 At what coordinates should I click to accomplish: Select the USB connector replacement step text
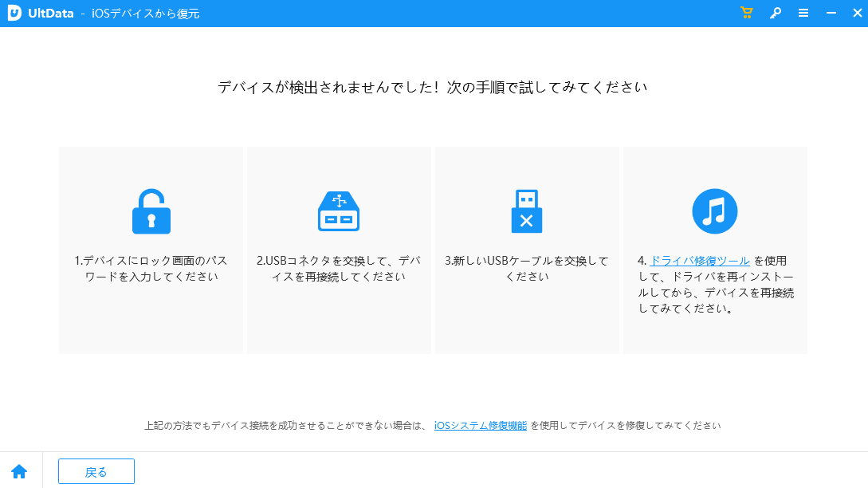339,269
